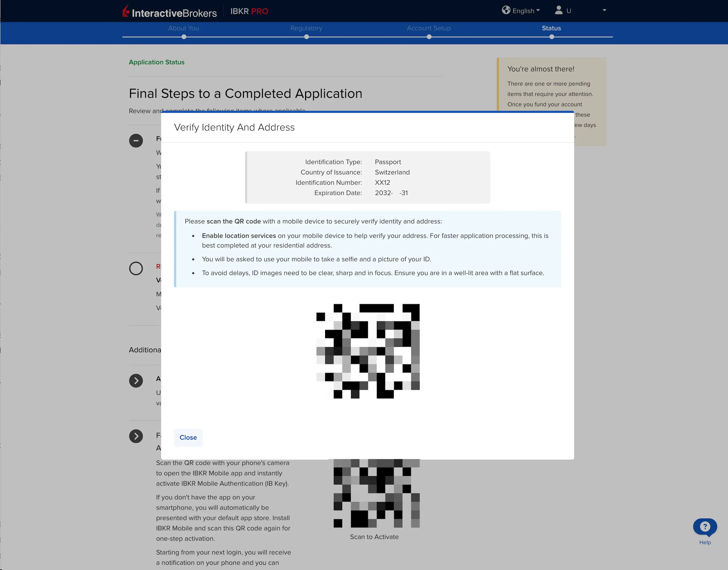Open the Application Status link

[x=156, y=62]
